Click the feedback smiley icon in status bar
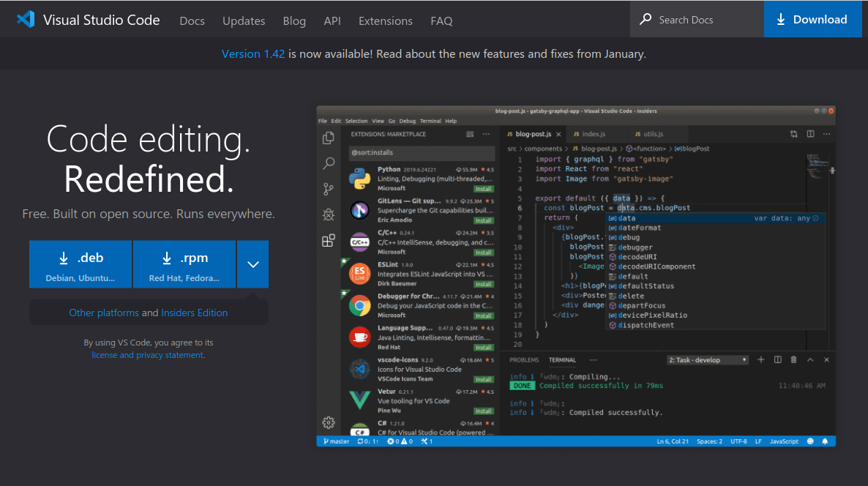This screenshot has width=868, height=486. (x=810, y=441)
